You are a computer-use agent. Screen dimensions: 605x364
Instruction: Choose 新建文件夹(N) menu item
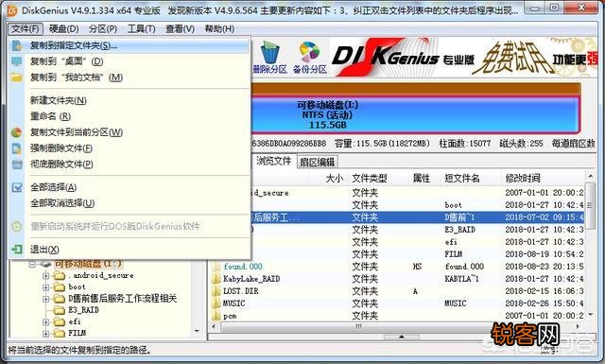coord(129,101)
